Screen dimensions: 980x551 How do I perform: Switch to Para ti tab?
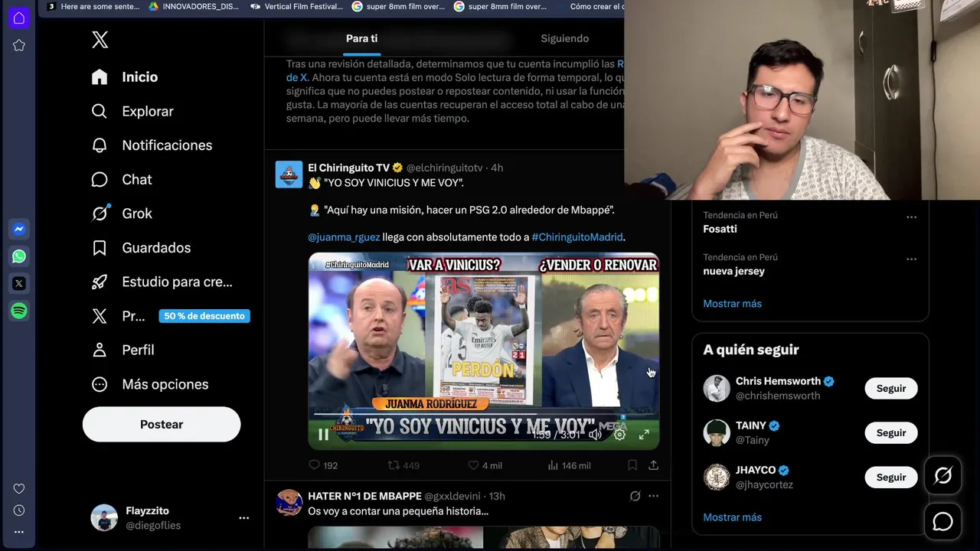361,38
